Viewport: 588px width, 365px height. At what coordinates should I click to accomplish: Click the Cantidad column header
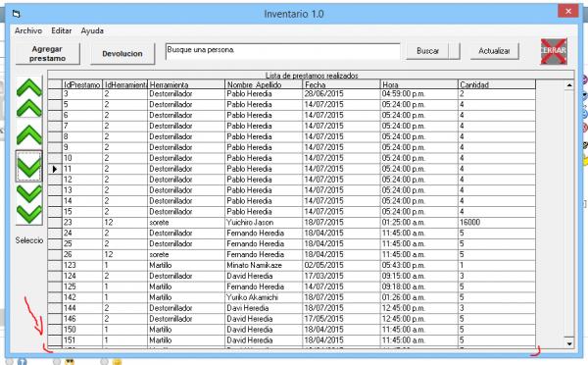pyautogui.click(x=497, y=84)
